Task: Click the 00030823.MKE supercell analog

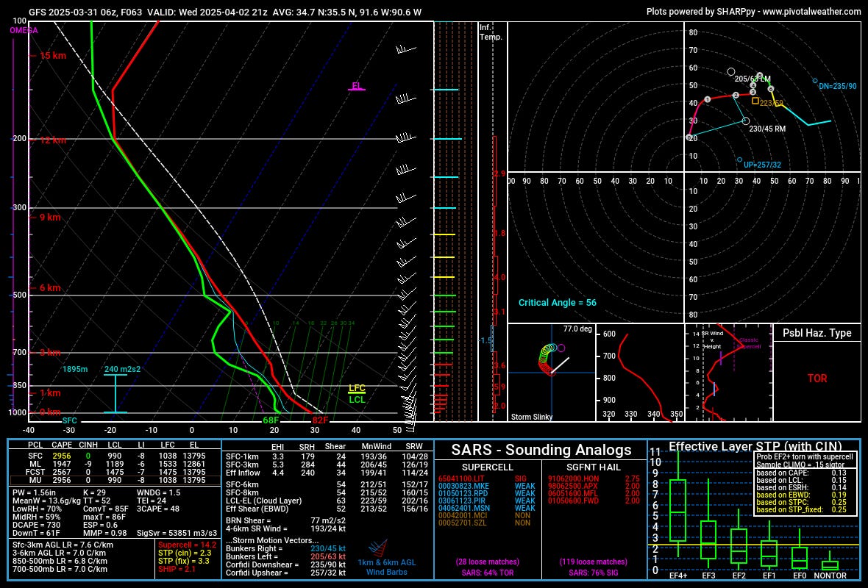Action: (x=463, y=487)
